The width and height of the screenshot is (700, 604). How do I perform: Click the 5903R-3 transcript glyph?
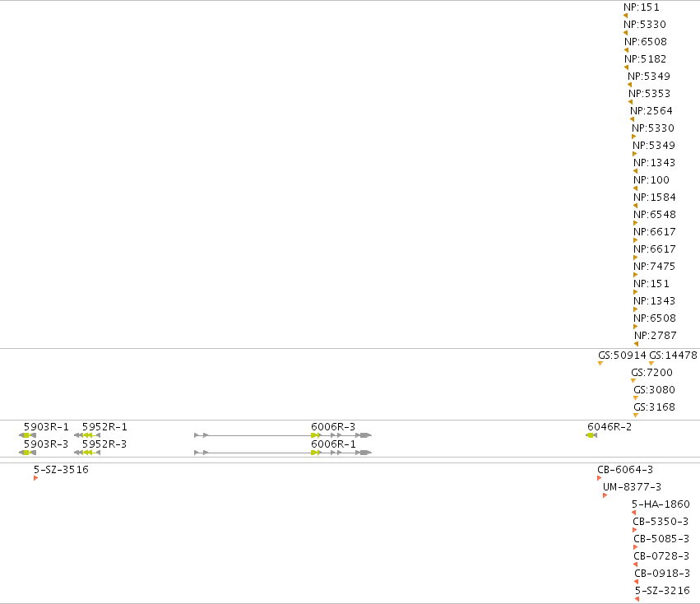click(27, 453)
